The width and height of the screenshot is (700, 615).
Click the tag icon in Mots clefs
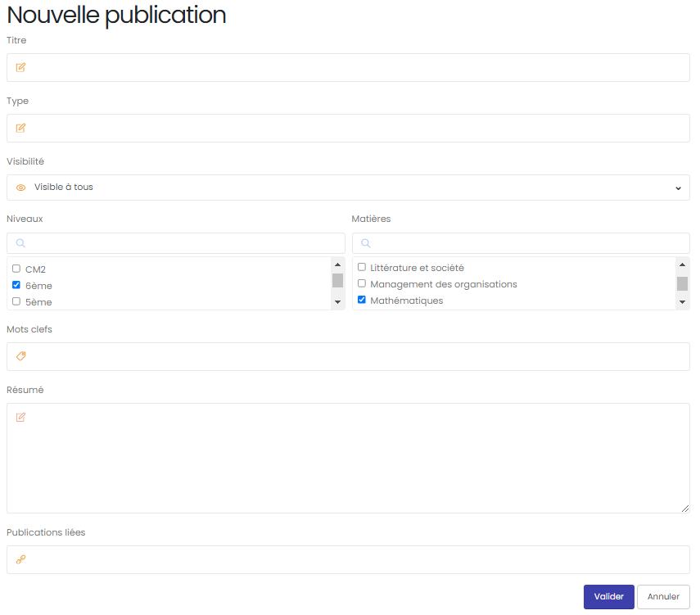click(x=20, y=356)
